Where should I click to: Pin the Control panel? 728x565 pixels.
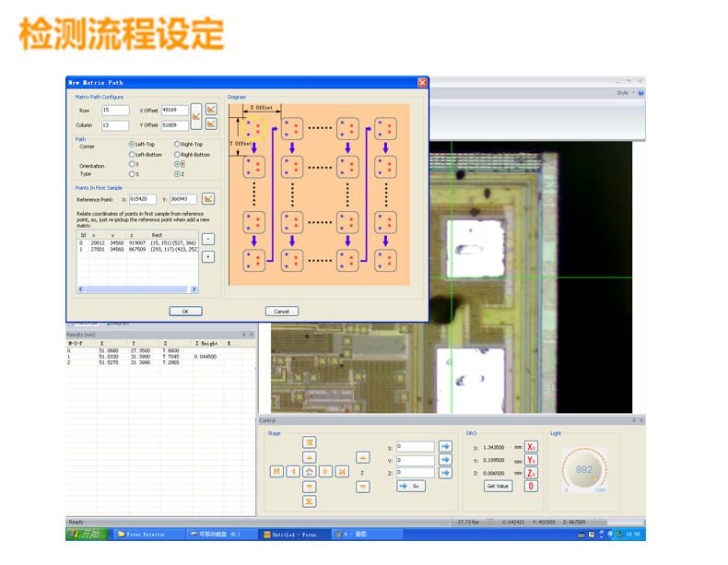pos(633,420)
